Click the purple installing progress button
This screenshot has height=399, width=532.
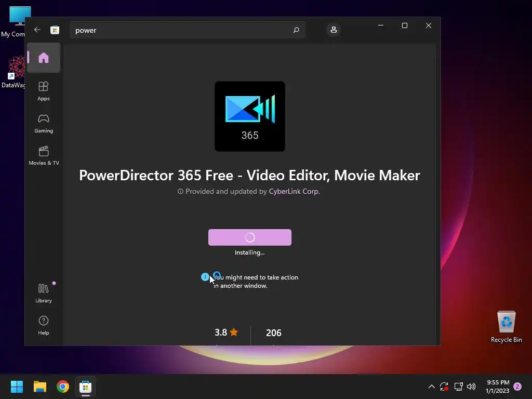250,237
